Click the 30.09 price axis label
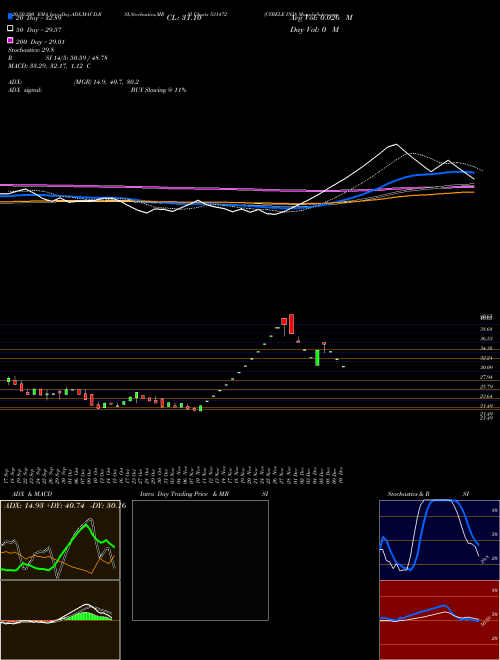This screenshot has width=500, height=660. click(487, 367)
